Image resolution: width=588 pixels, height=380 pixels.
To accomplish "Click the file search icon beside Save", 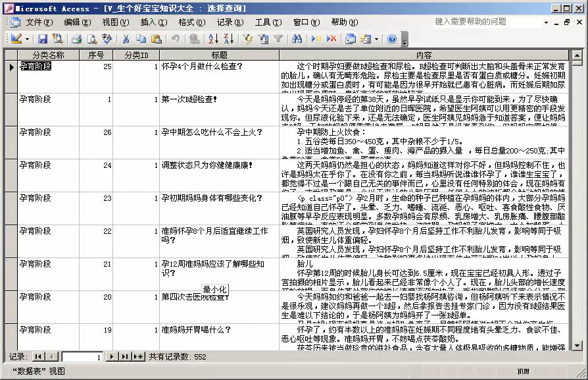I will click(x=57, y=39).
